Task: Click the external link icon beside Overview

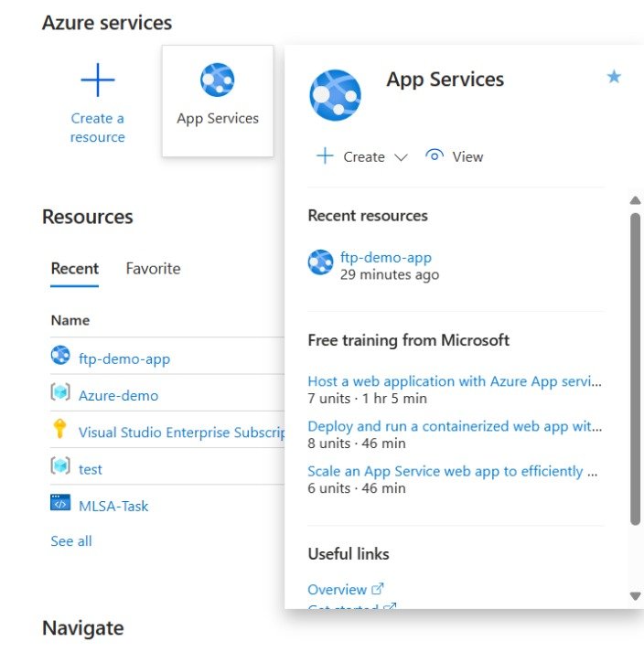Action: click(377, 588)
